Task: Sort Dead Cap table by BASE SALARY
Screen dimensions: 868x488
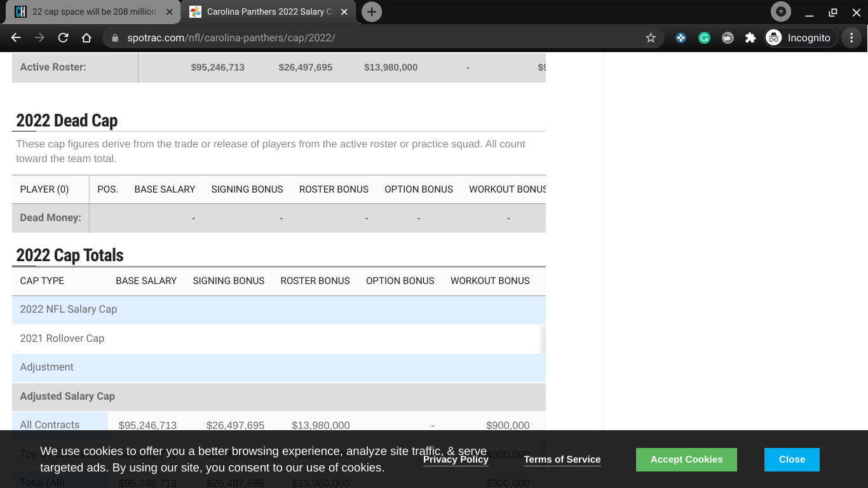Action: pyautogui.click(x=165, y=189)
